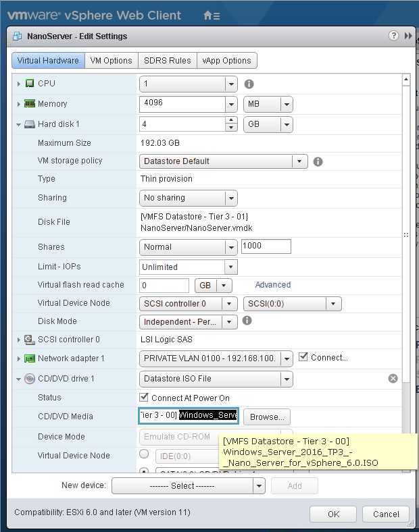The image size is (419, 532).
Task: Click the NanoServer VM title icon
Action: tap(17, 36)
